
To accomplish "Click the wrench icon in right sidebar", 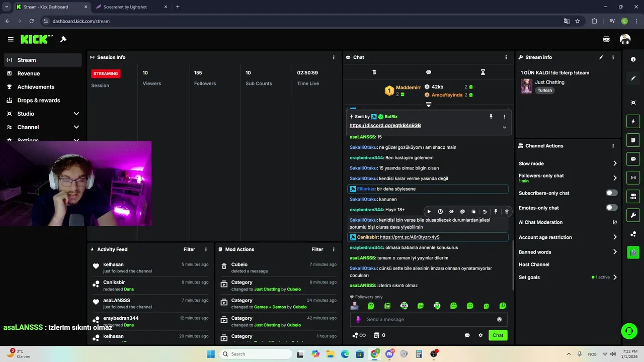I will point(633,215).
